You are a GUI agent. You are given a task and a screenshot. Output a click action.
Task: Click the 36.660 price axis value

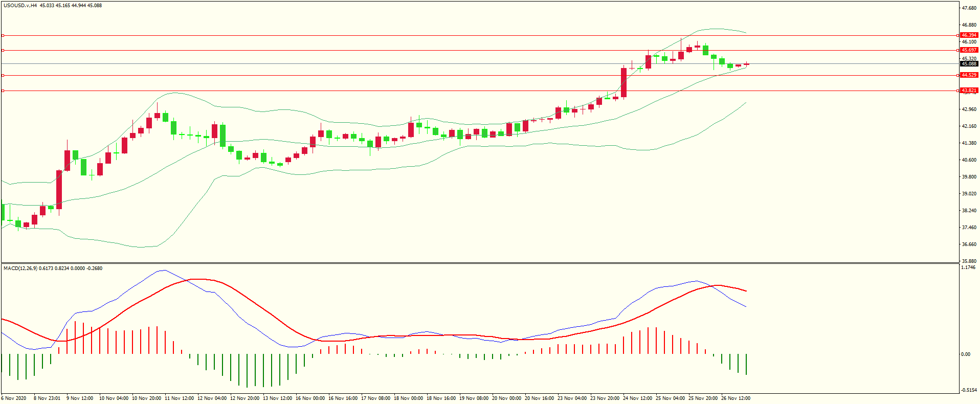(969, 244)
